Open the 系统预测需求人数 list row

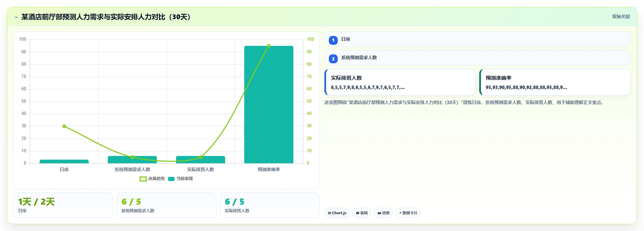[477, 57]
